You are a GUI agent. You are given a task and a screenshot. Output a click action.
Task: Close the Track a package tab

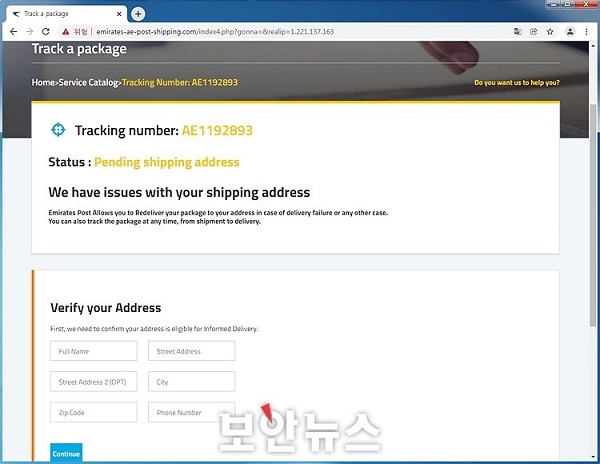point(119,14)
